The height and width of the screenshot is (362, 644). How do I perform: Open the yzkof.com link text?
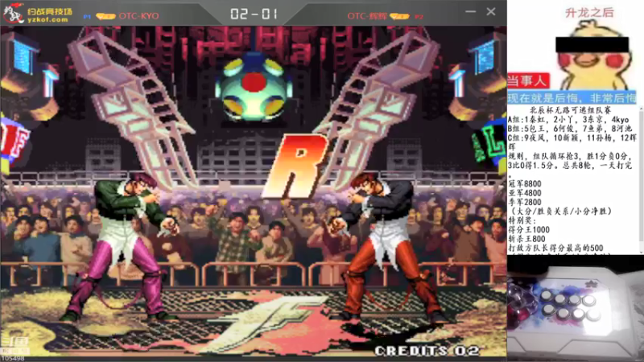click(47, 19)
